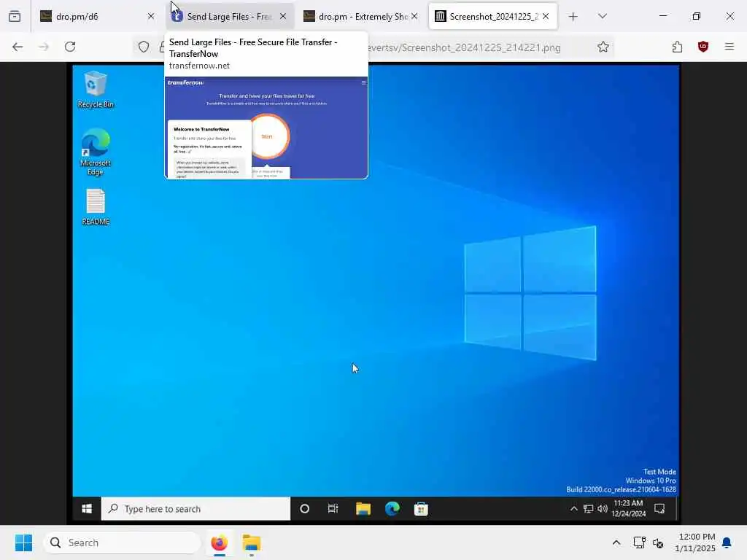Open the Firefox hamburger application menu

tap(729, 47)
